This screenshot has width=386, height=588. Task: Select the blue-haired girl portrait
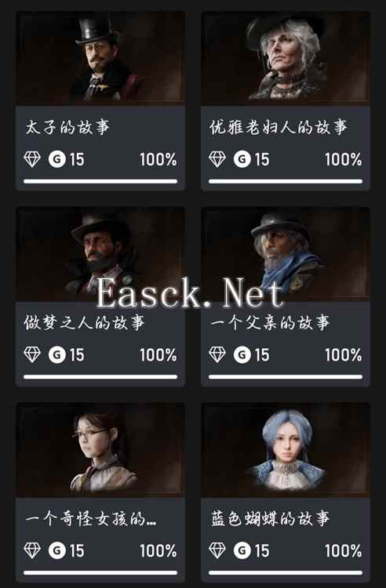[286, 450]
